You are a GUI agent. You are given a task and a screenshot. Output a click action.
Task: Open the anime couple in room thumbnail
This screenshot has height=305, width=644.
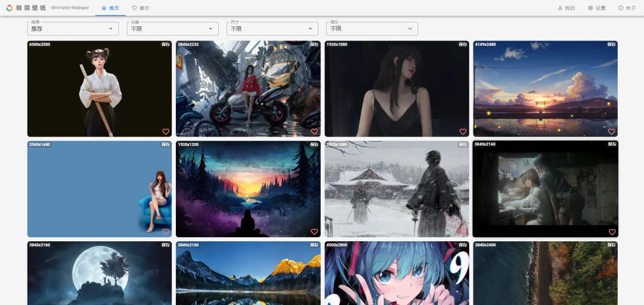546,189
